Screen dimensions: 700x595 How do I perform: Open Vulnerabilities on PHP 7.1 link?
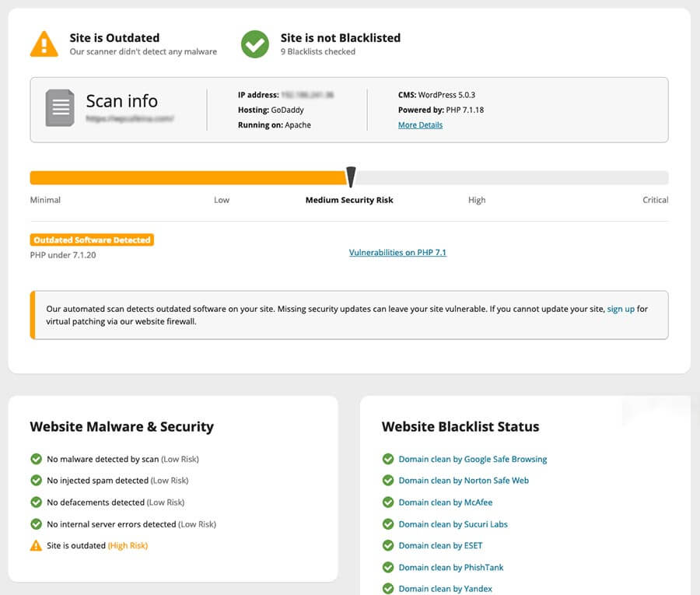tap(397, 253)
